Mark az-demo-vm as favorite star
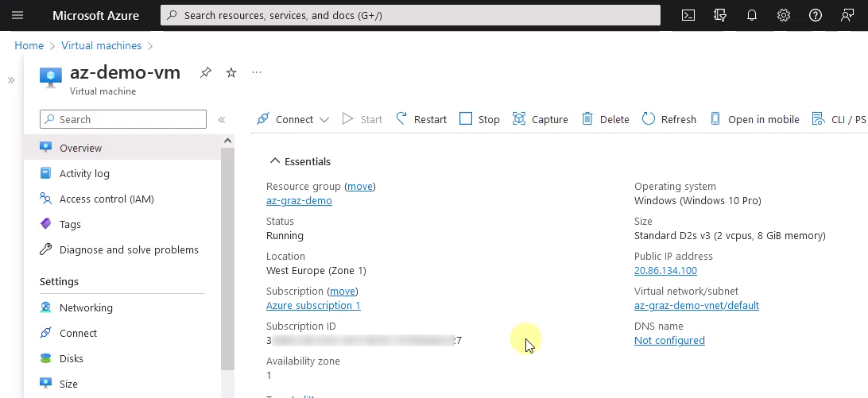 click(x=231, y=72)
